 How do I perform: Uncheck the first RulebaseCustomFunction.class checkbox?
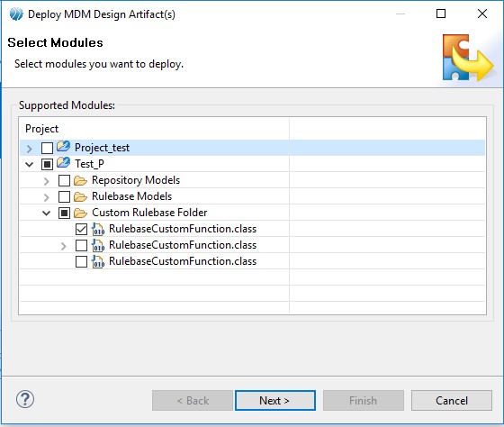(x=81, y=229)
